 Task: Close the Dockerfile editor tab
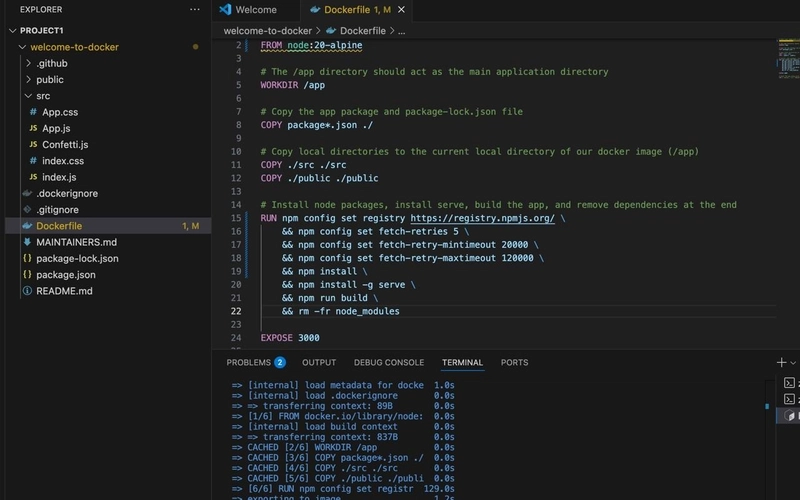402,10
